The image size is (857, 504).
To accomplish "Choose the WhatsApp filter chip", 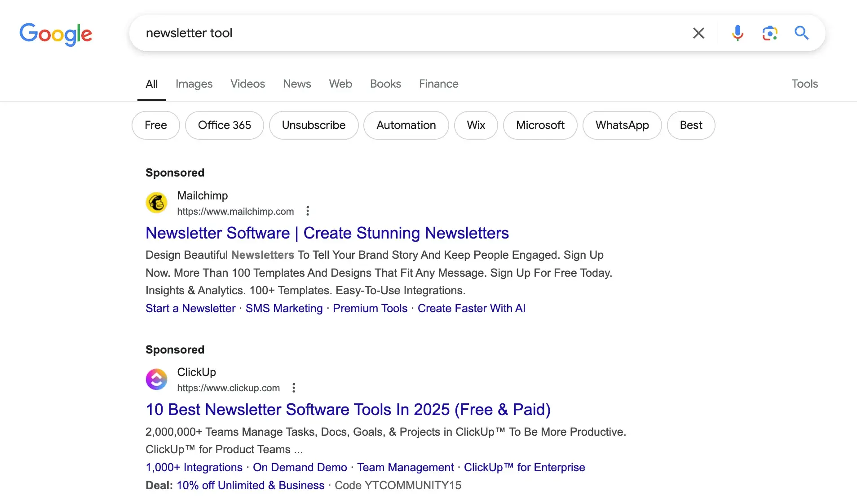I will click(x=622, y=125).
